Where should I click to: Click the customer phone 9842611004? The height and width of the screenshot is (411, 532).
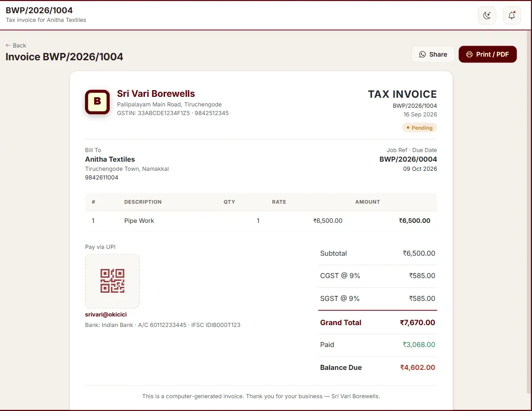click(101, 177)
